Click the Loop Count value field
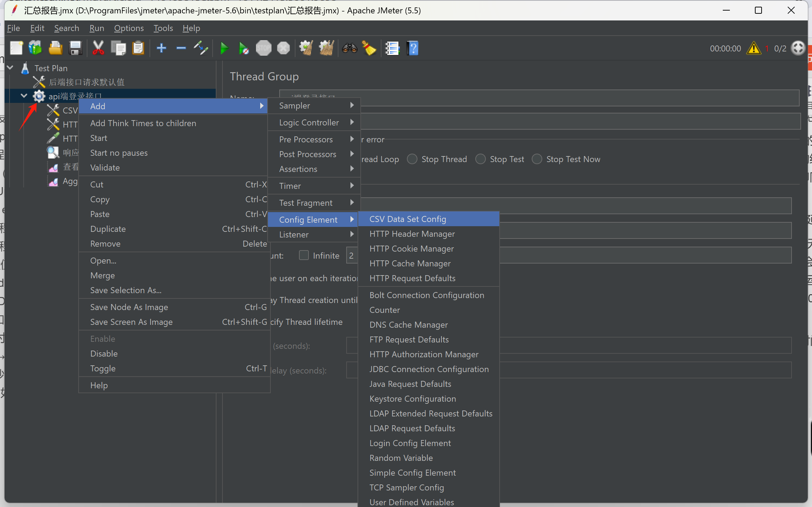 [352, 255]
